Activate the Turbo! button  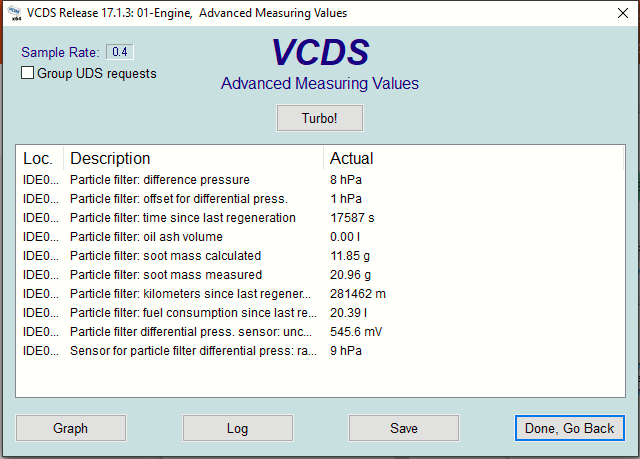[x=320, y=118]
